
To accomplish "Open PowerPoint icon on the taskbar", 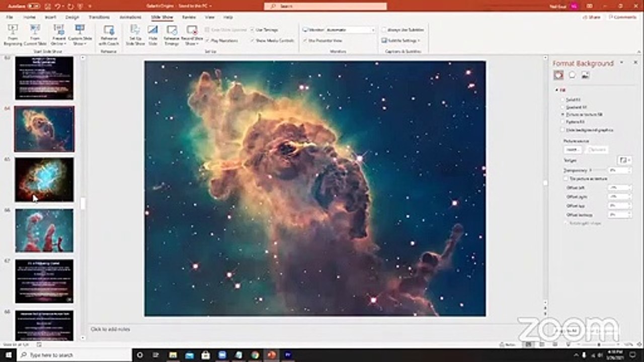I will pyautogui.click(x=272, y=355).
